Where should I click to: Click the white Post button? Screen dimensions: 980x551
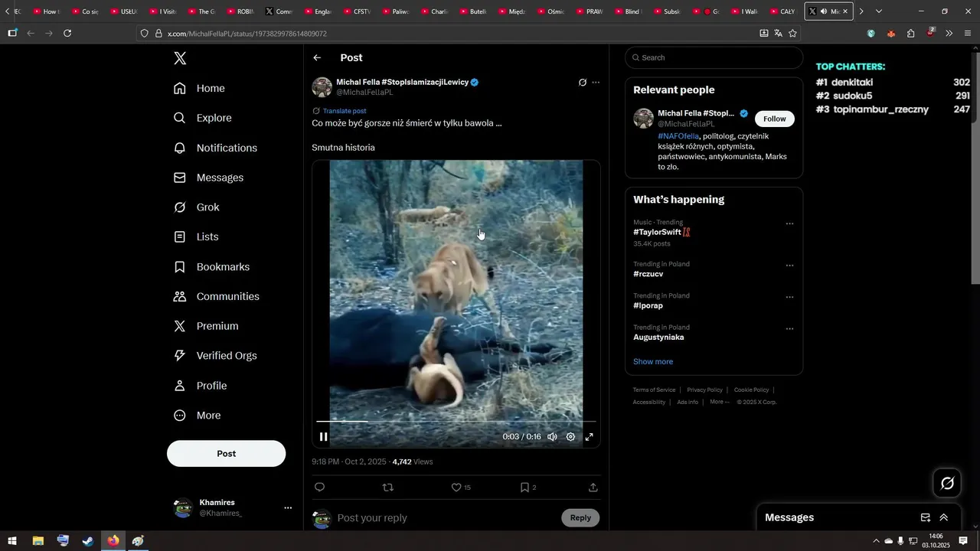226,454
